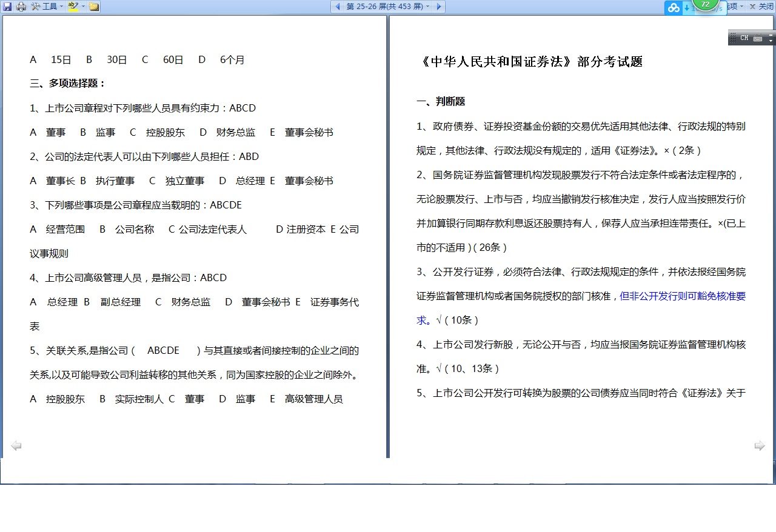Screen dimensions: 776x532
Task: Click the keyboard icon on language bar
Action: point(758,38)
